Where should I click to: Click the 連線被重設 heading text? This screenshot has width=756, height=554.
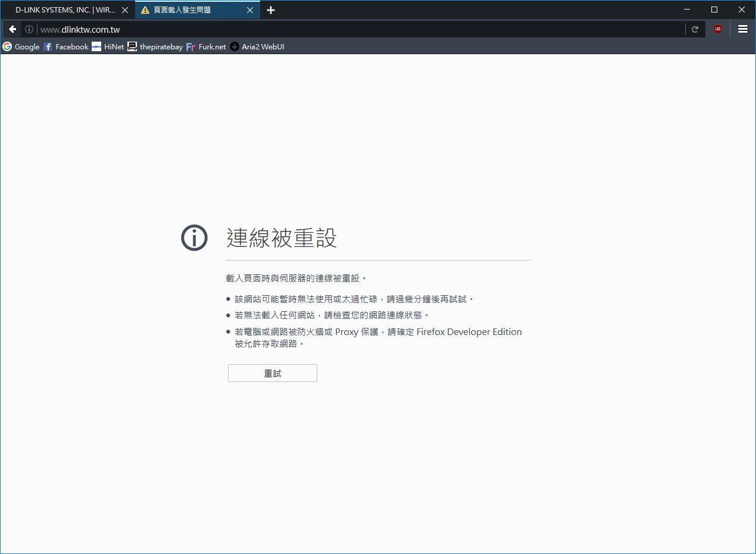point(282,238)
